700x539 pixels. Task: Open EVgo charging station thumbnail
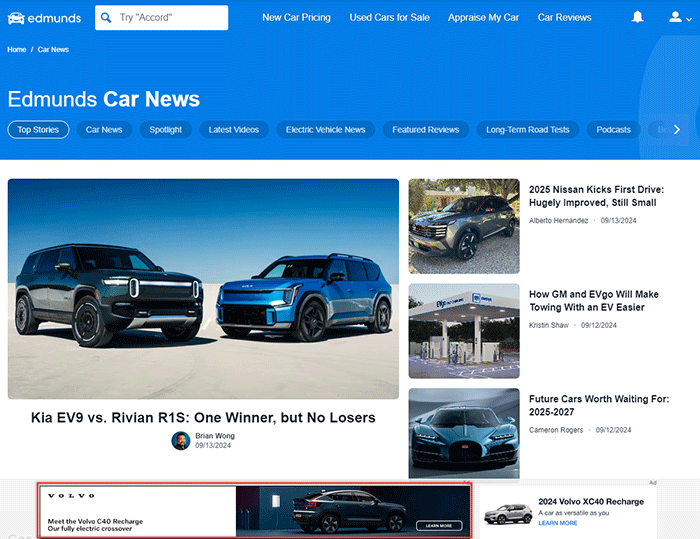click(x=464, y=331)
